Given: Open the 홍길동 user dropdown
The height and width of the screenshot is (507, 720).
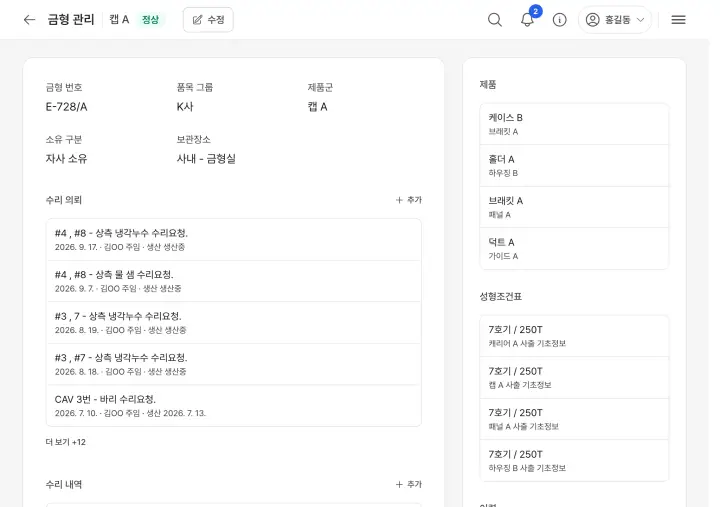Looking at the screenshot, I should point(615,20).
